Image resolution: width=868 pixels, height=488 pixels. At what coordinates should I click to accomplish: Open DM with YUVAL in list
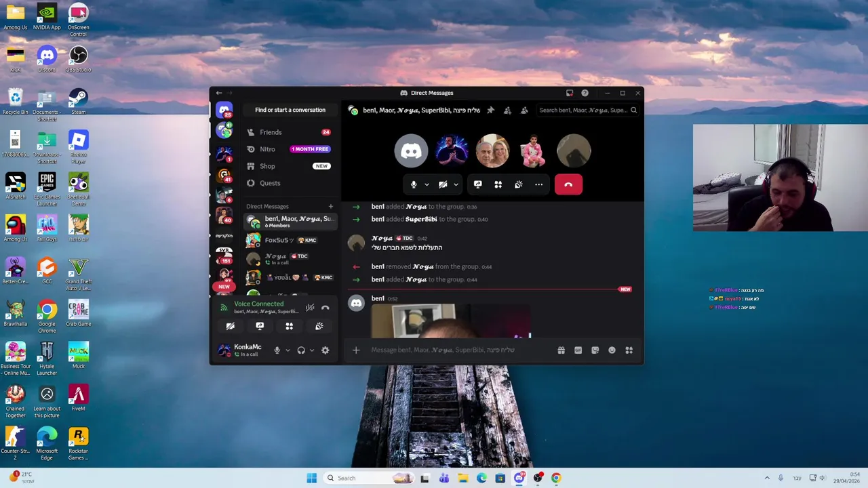pos(290,277)
